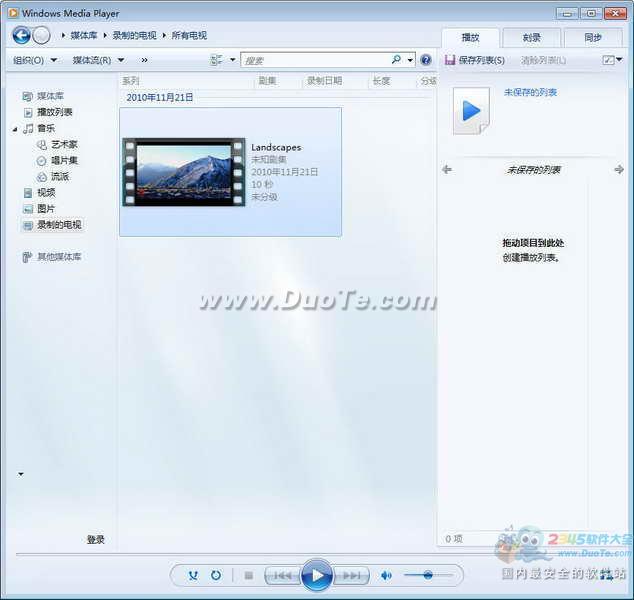This screenshot has height=600, width=634.
Task: Switch to the 同步 tab
Action: tap(593, 38)
